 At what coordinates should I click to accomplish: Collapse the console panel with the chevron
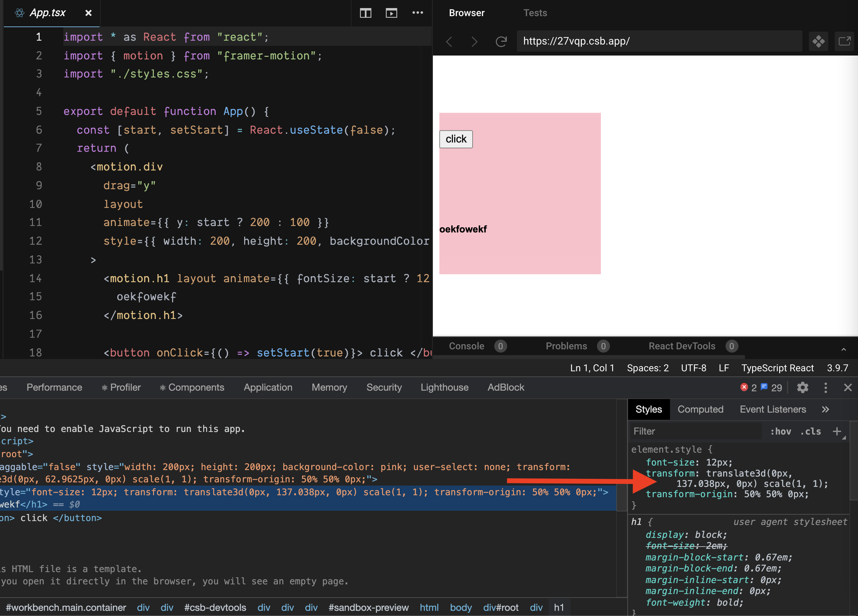(x=844, y=349)
